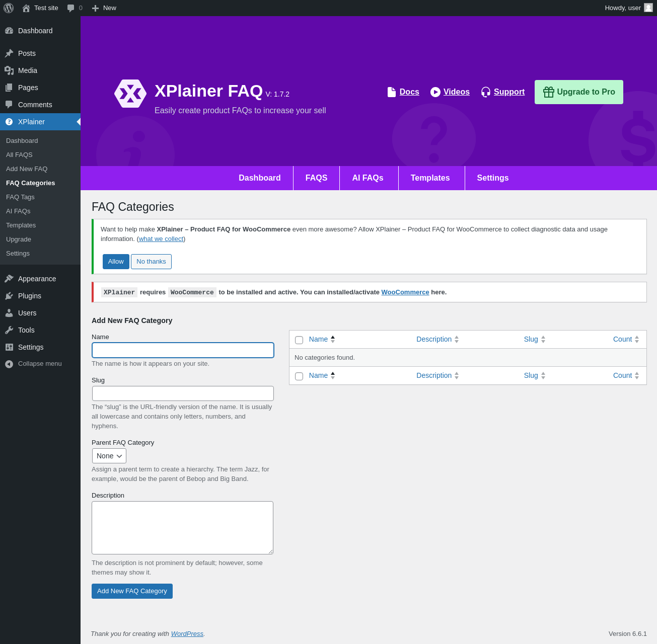Image resolution: width=657 pixels, height=644 pixels.
Task: Click the Upgrade to Pro button
Action: (579, 92)
